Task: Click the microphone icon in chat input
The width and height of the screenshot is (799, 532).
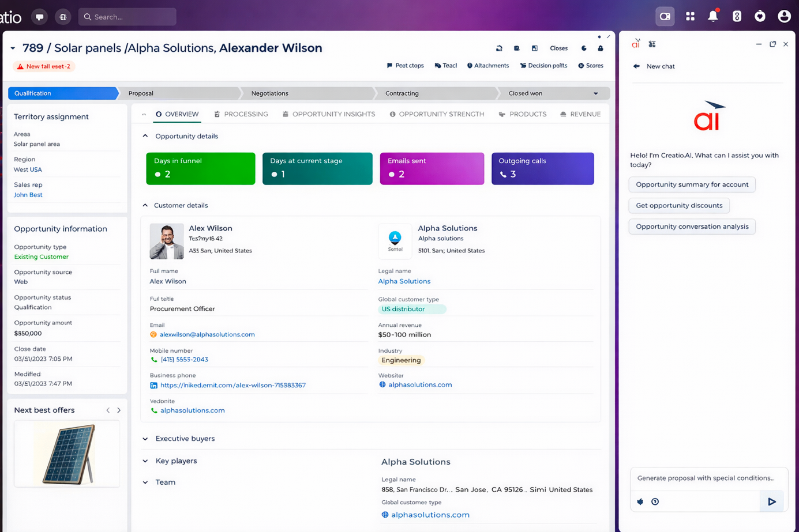Action: 640,502
